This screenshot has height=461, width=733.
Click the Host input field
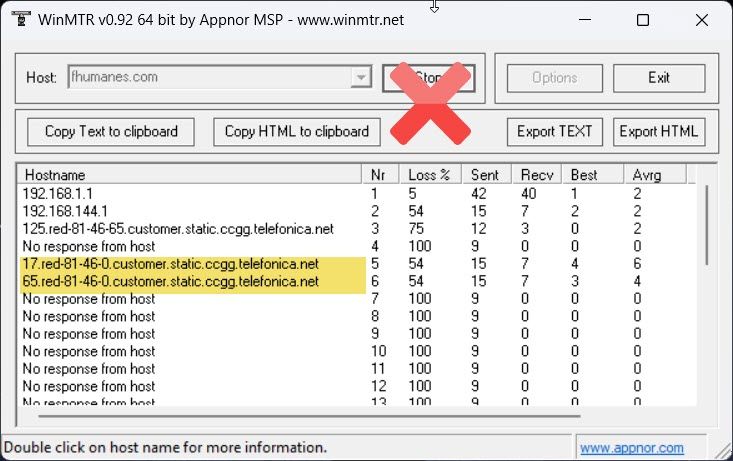click(208, 77)
